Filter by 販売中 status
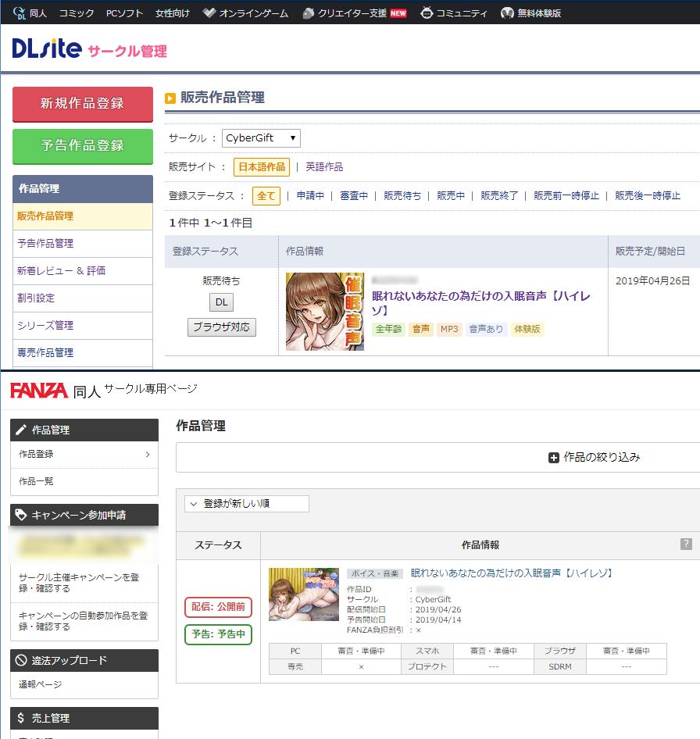 pyautogui.click(x=451, y=195)
